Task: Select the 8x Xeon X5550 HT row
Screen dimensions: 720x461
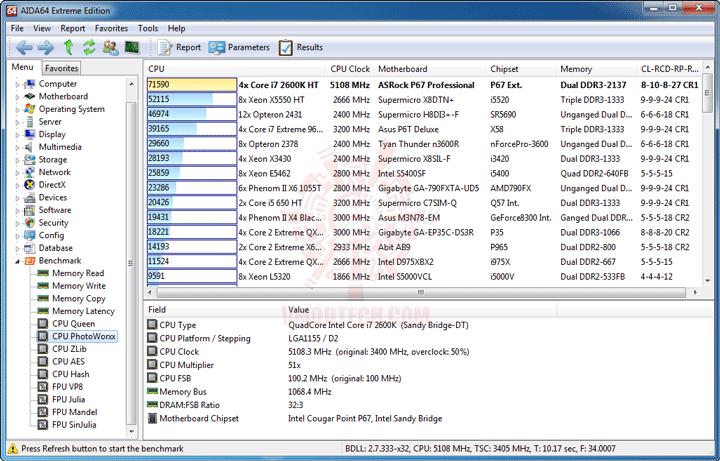Action: click(x=423, y=100)
